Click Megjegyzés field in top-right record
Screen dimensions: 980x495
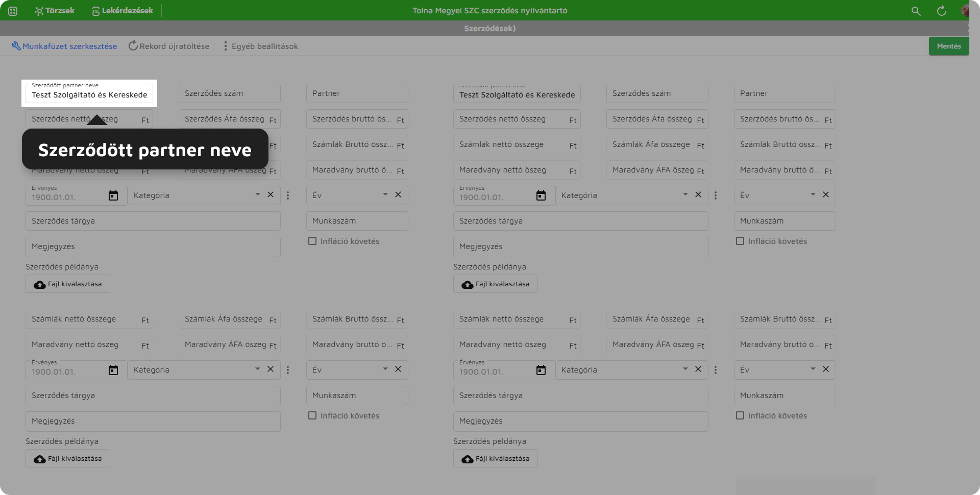pyautogui.click(x=581, y=246)
